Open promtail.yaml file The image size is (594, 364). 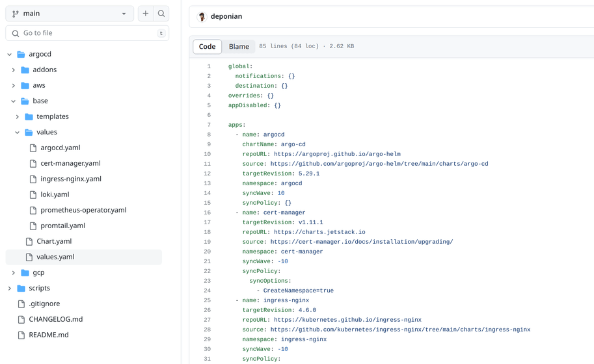coord(62,226)
